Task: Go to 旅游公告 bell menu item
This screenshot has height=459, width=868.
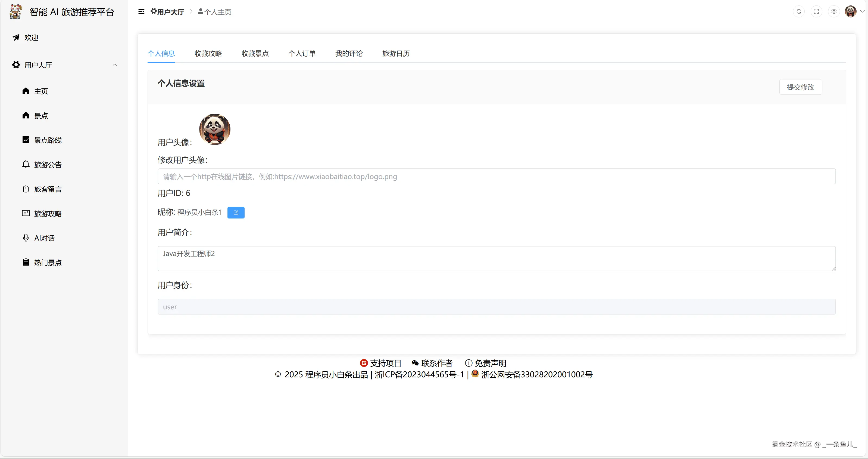Action: 47,165
